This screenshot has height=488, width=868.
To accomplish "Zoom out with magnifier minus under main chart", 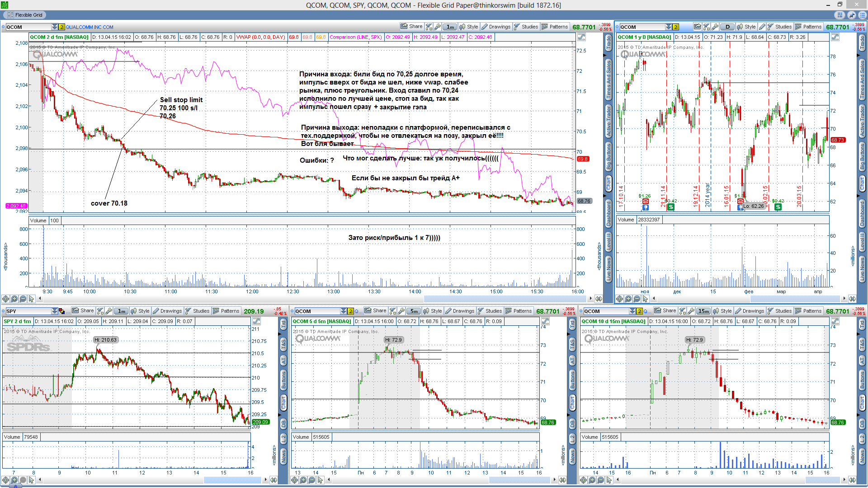I will coord(23,299).
